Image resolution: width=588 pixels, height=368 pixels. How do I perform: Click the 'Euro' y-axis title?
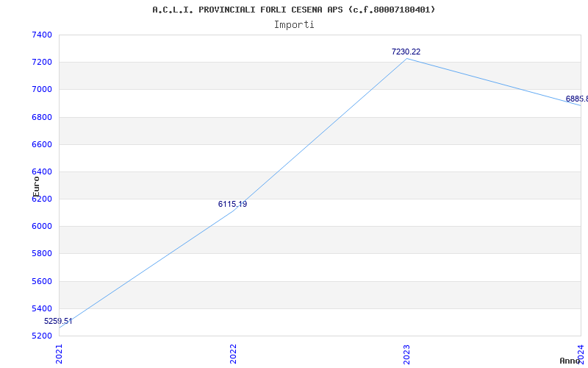36,187
